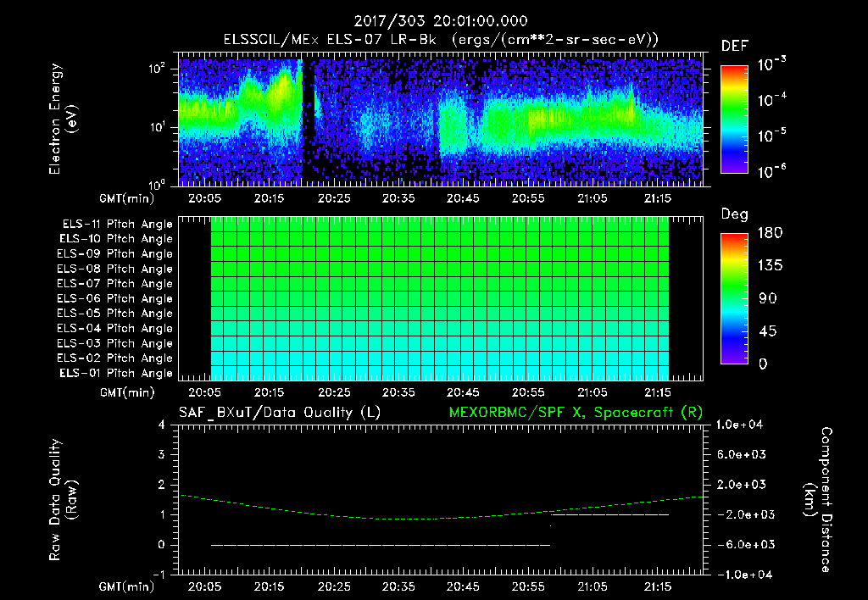868x600 pixels.
Task: Click the Electron Energy (eV) axis label
Action: (63, 119)
